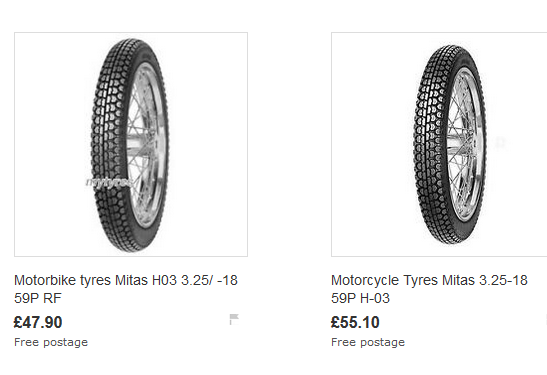Click the "59P RF" title line
This screenshot has width=547, height=375.
pos(38,298)
